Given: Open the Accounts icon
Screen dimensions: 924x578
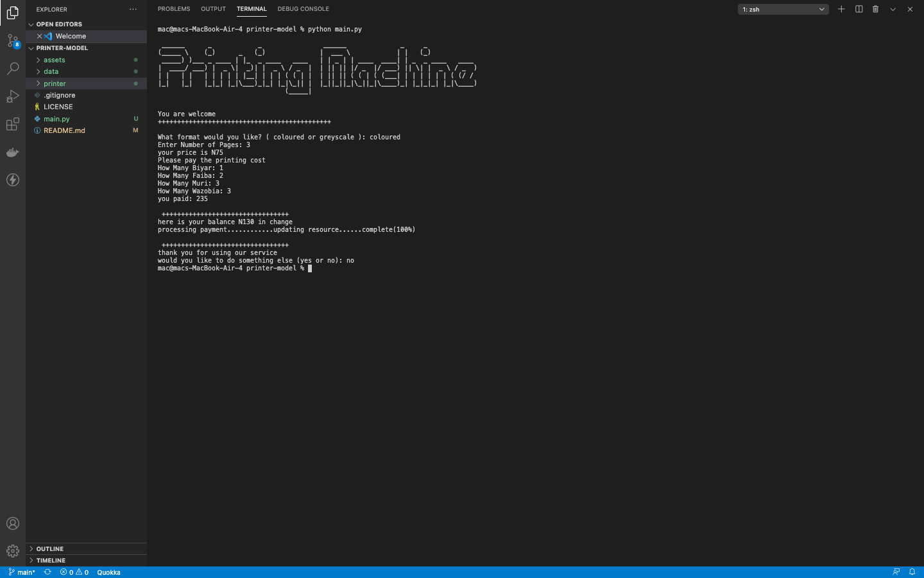Looking at the screenshot, I should coord(13,523).
